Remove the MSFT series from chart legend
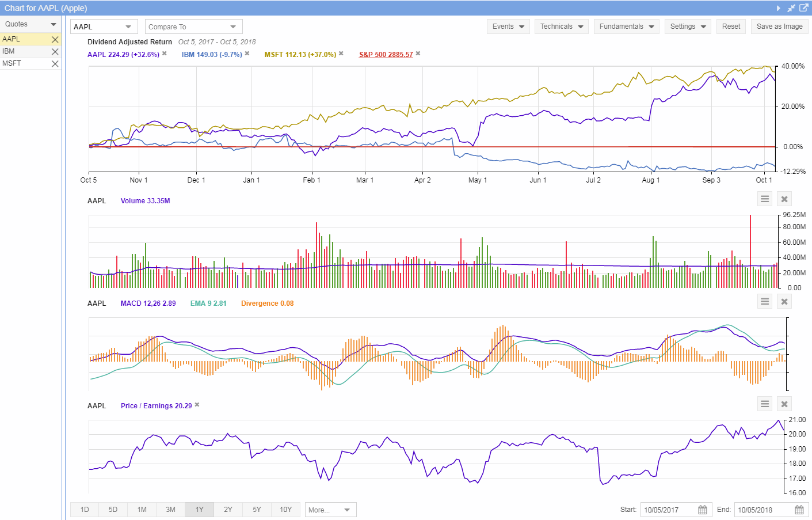Image resolution: width=812 pixels, height=520 pixels. click(x=341, y=54)
